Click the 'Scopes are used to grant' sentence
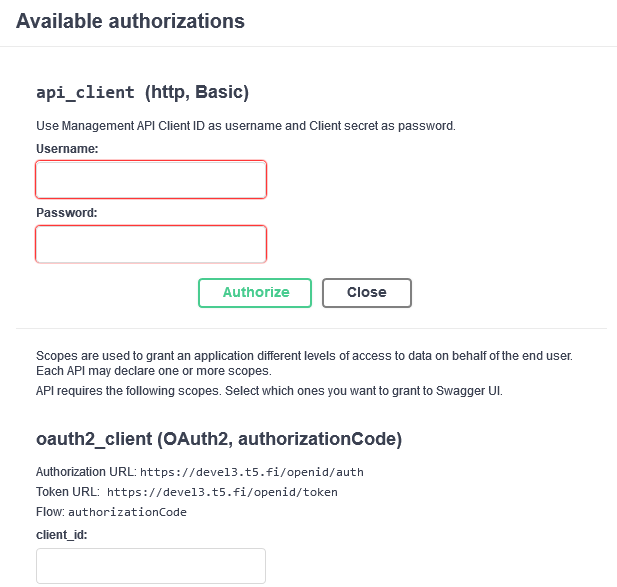Screen dimensions: 617x587 tap(310, 356)
